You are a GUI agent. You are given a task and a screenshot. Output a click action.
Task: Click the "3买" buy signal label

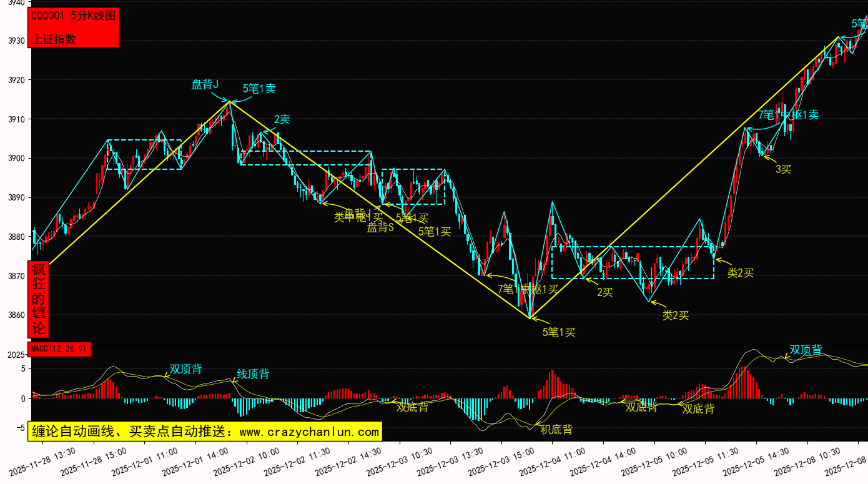783,169
